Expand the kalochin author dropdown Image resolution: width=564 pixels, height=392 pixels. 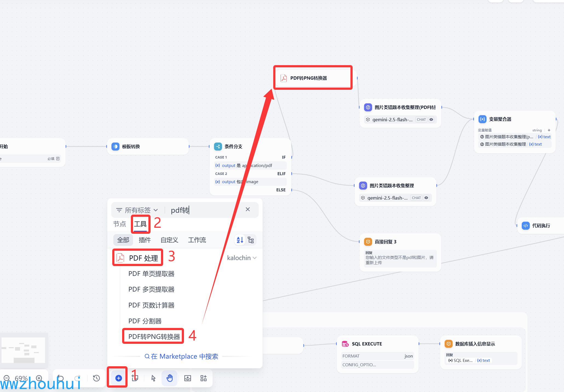point(241,258)
